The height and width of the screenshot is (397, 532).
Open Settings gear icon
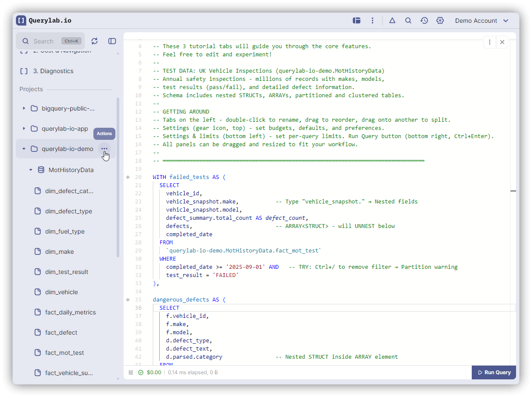click(x=440, y=21)
